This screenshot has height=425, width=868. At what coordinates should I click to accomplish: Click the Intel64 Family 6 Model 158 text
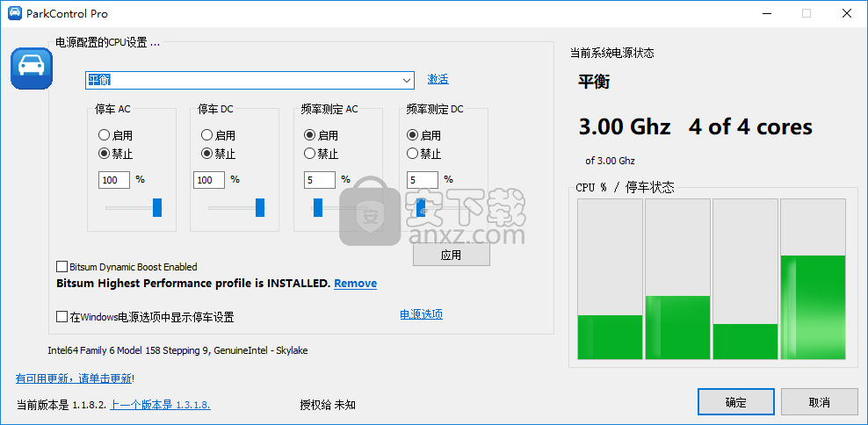(x=177, y=350)
